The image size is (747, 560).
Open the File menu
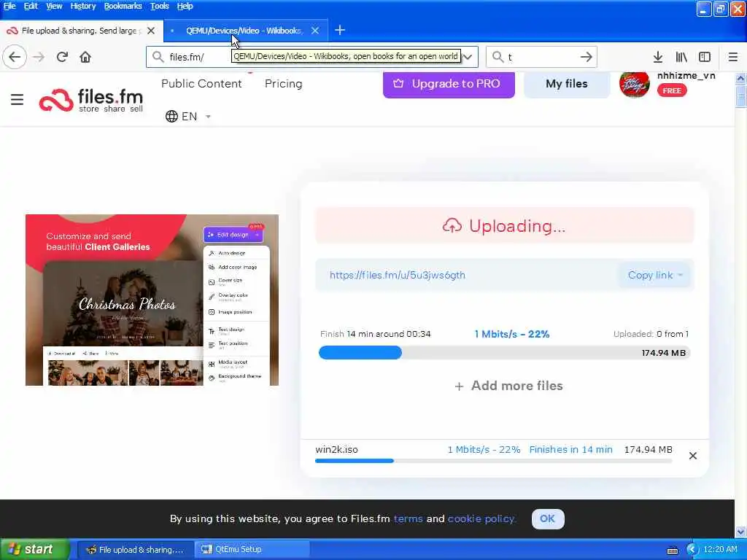(9, 6)
